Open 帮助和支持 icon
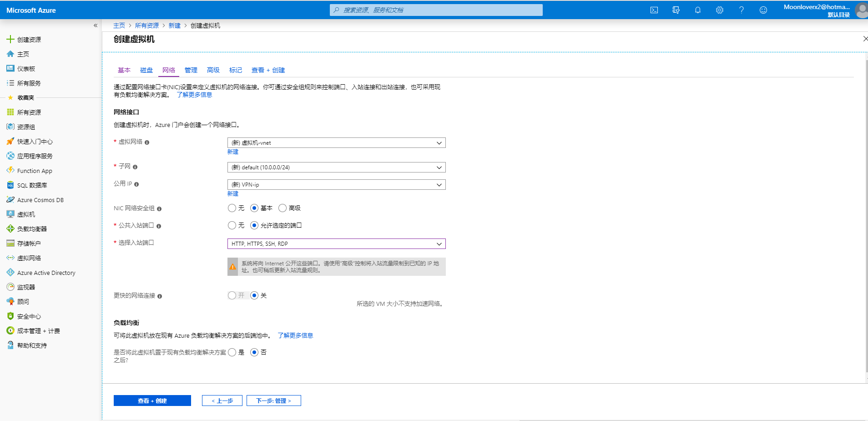 pyautogui.click(x=10, y=345)
